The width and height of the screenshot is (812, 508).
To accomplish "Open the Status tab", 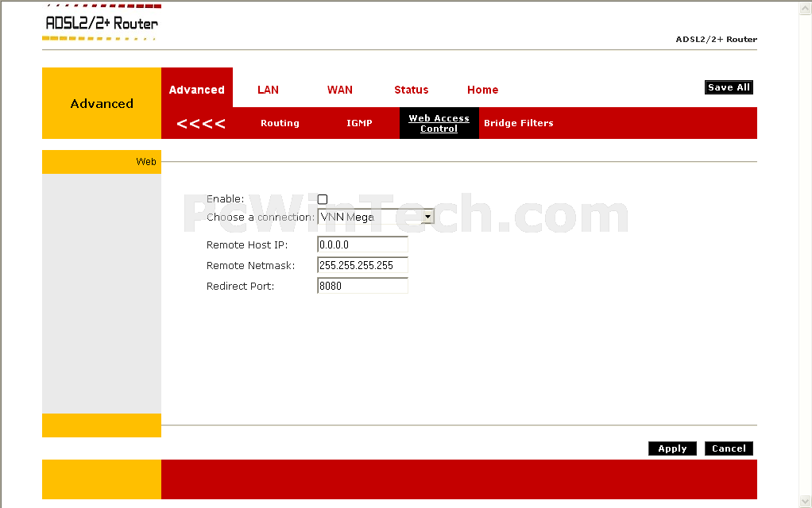I will [412, 90].
